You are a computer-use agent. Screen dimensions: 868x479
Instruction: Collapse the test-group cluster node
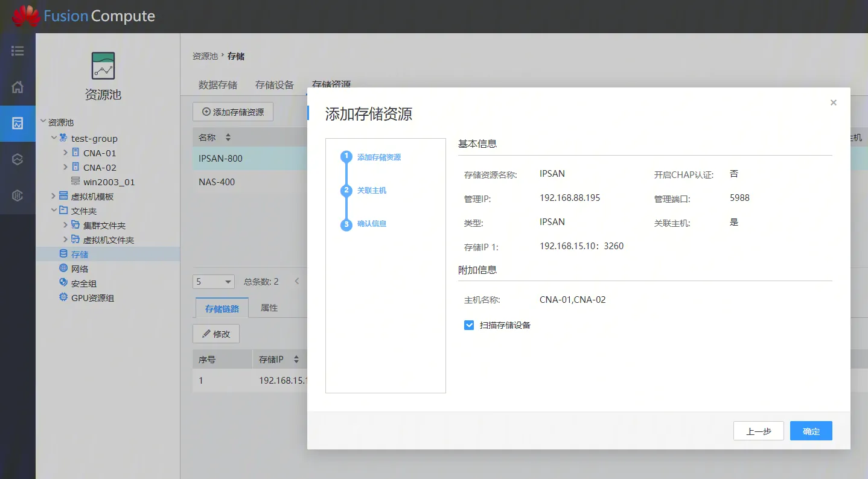click(x=54, y=138)
